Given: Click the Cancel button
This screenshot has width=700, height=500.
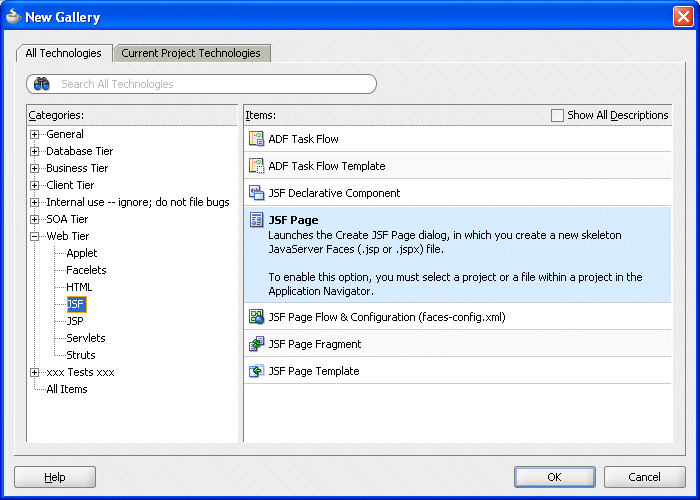Looking at the screenshot, I should click(644, 477).
